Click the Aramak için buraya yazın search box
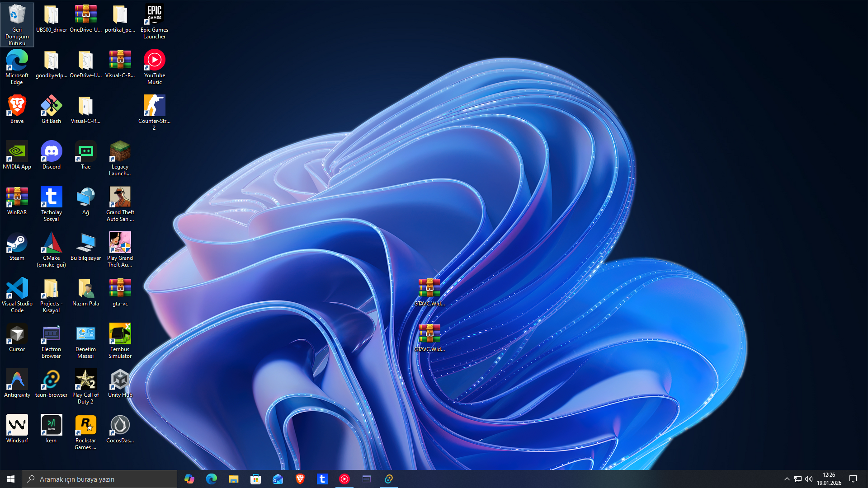The height and width of the screenshot is (488, 868). click(x=99, y=479)
